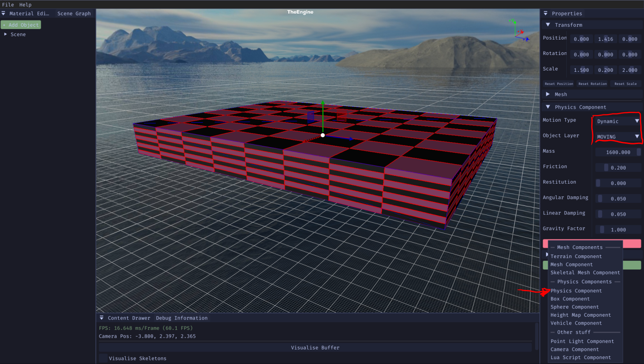The image size is (644, 364).
Task: Choose Lua Script Component from the popup list
Action: pos(580,358)
